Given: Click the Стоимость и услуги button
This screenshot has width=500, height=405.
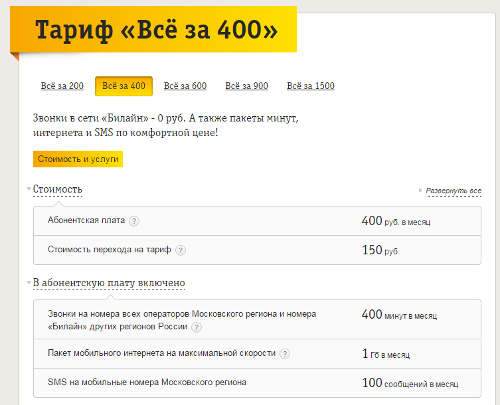Looking at the screenshot, I should coord(78,159).
